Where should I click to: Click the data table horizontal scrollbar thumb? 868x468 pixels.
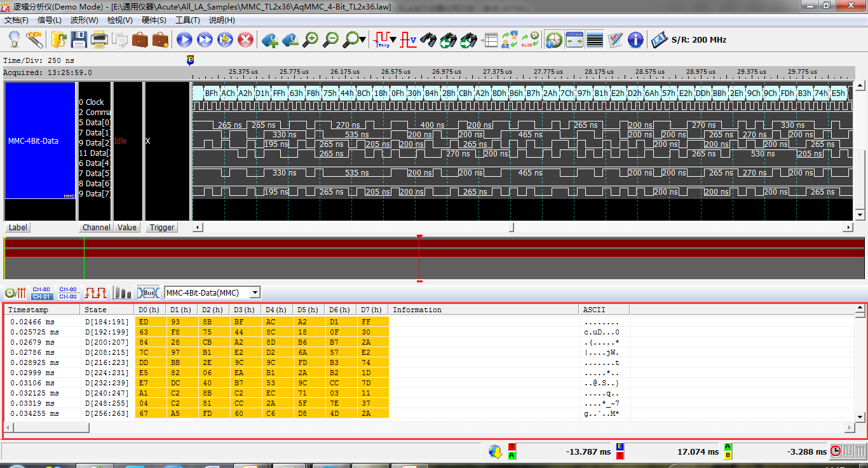(52, 428)
